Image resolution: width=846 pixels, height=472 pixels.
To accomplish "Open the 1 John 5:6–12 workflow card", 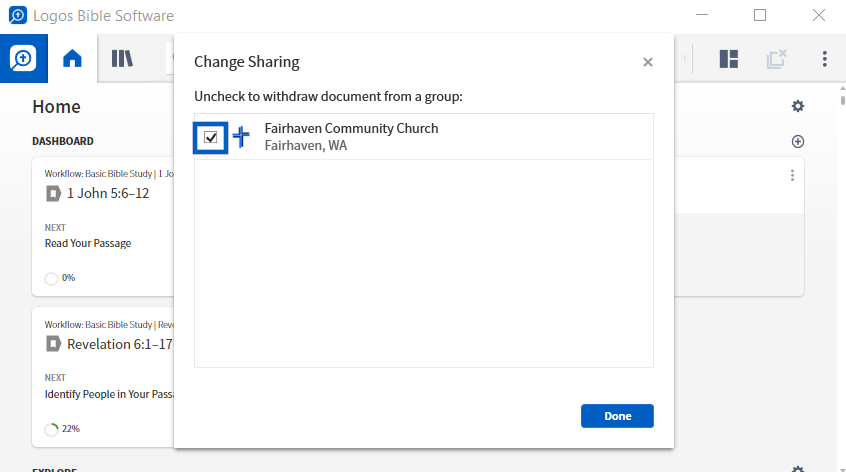I will coord(103,227).
